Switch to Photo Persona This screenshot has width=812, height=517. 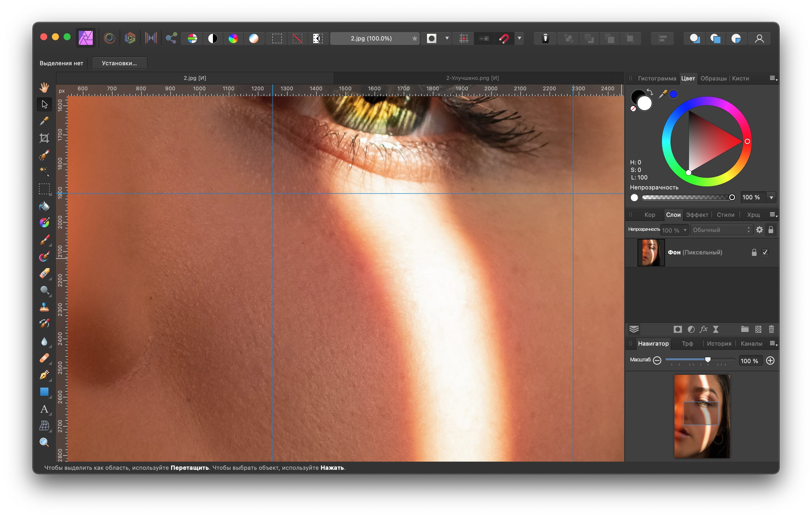[x=86, y=38]
